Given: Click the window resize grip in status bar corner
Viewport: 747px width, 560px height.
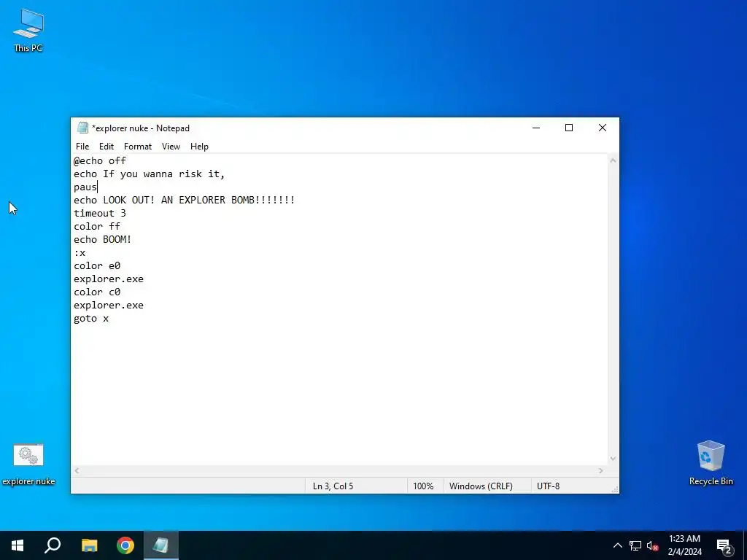Looking at the screenshot, I should 614,489.
